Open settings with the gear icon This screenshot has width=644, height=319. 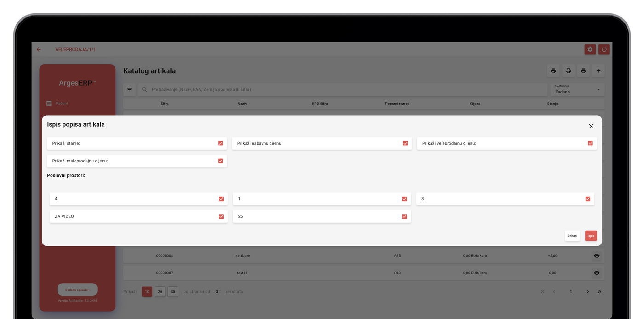pos(590,49)
